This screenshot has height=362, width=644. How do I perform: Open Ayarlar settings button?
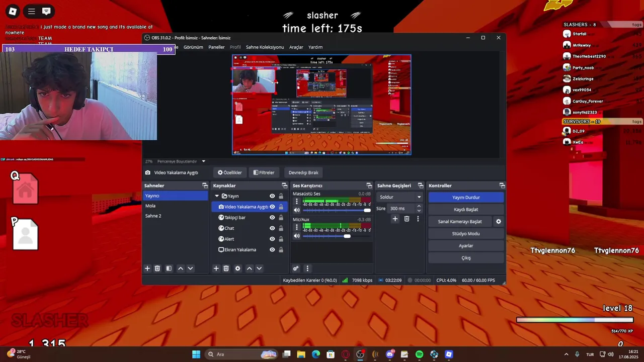tap(466, 246)
